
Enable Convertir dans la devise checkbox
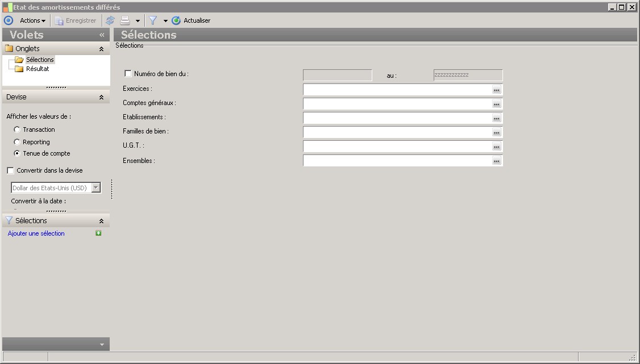(11, 170)
